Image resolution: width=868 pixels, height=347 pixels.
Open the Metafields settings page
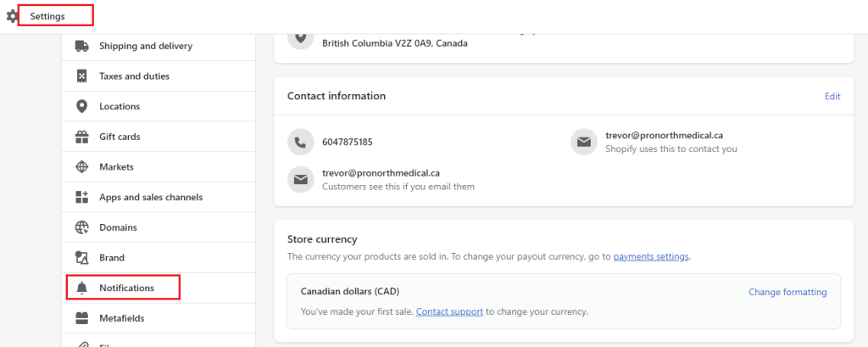[x=121, y=318]
